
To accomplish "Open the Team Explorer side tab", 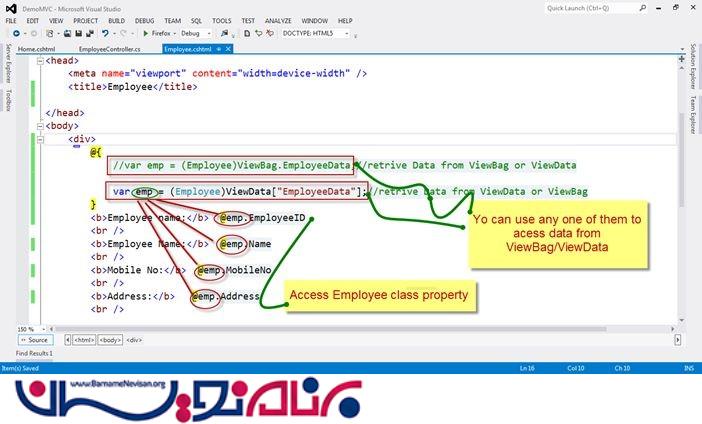I will pos(693,115).
